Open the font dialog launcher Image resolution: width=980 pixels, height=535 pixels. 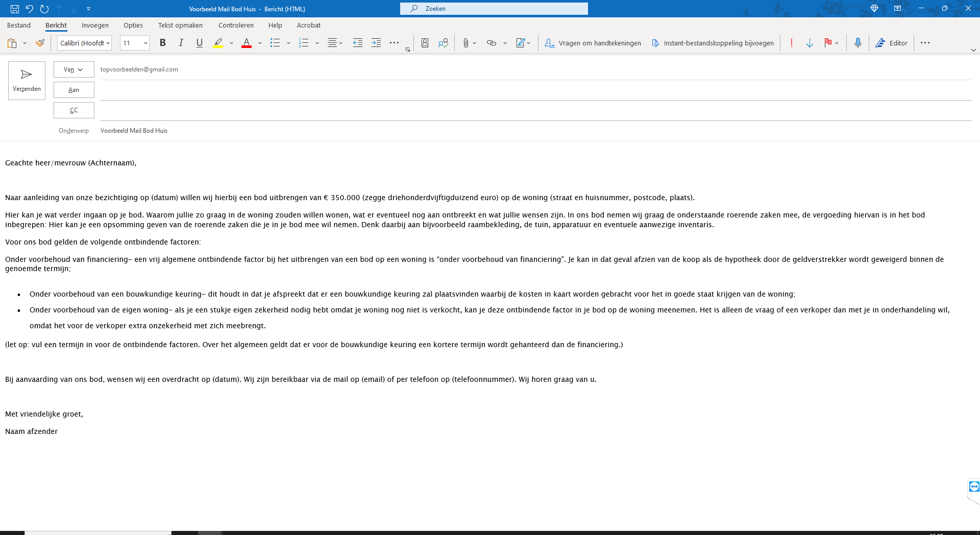click(x=408, y=50)
